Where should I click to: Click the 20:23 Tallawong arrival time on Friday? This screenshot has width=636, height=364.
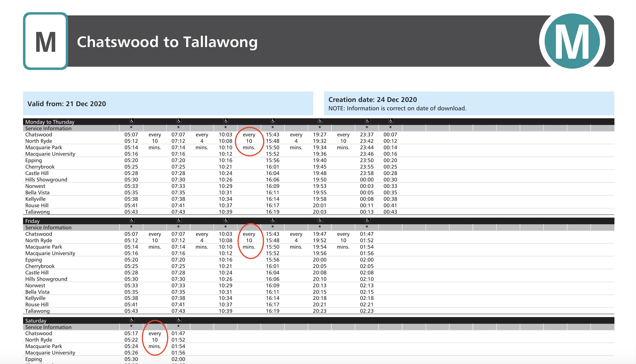(x=320, y=311)
